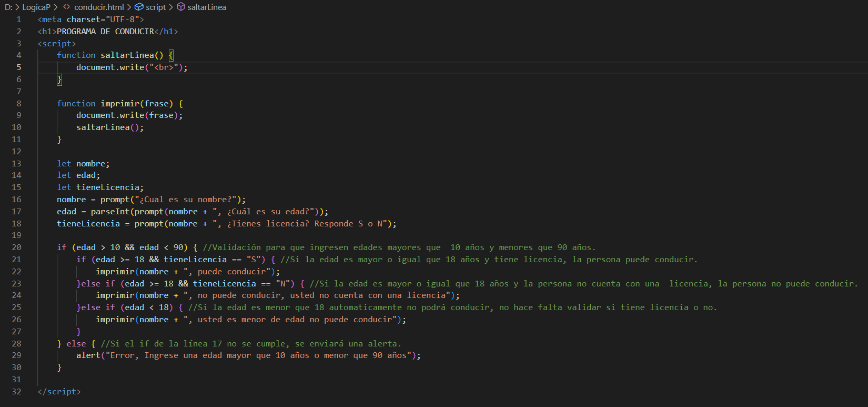
Task: Select line number 1 in the gutter
Action: pos(19,19)
